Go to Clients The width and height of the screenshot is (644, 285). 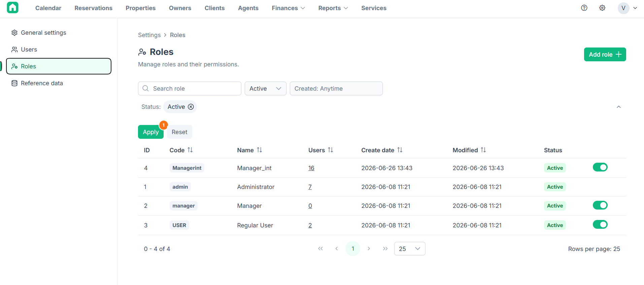pos(214,8)
